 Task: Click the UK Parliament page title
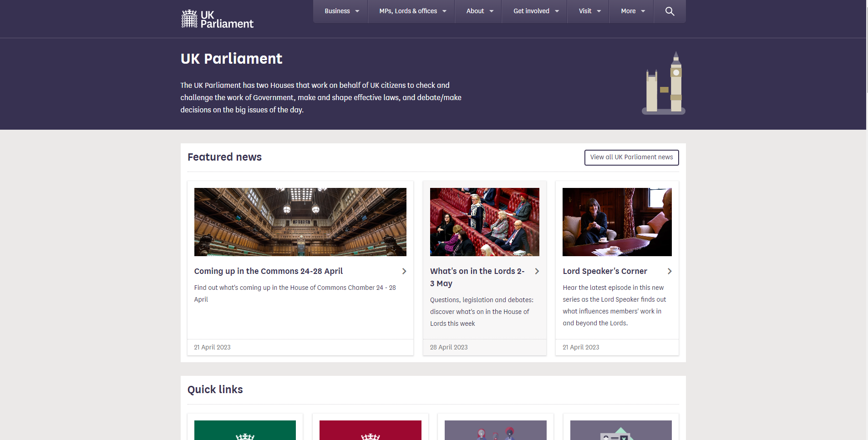coord(231,59)
